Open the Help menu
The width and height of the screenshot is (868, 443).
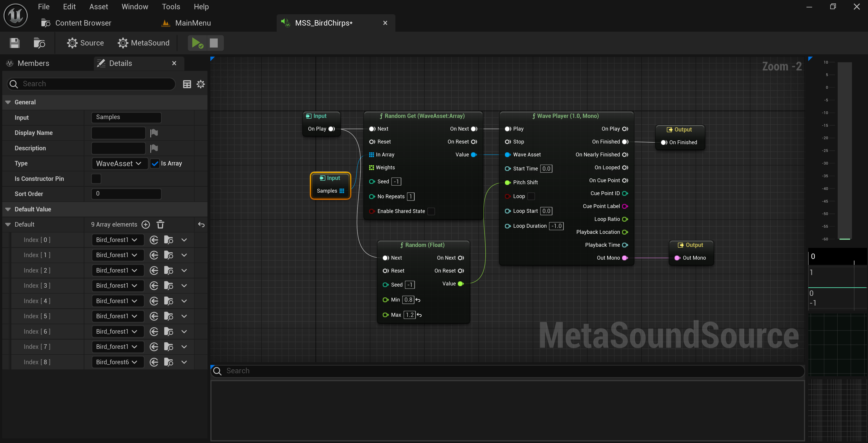pyautogui.click(x=201, y=7)
